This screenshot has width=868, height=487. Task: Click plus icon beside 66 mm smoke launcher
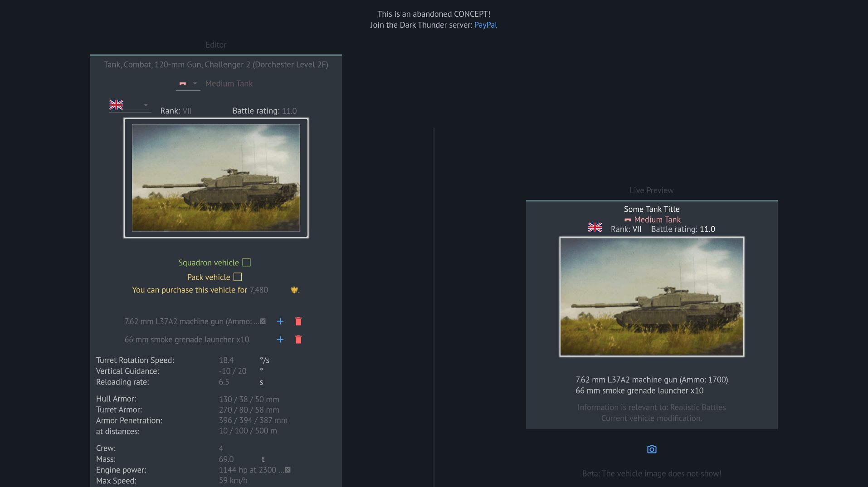[x=280, y=340]
